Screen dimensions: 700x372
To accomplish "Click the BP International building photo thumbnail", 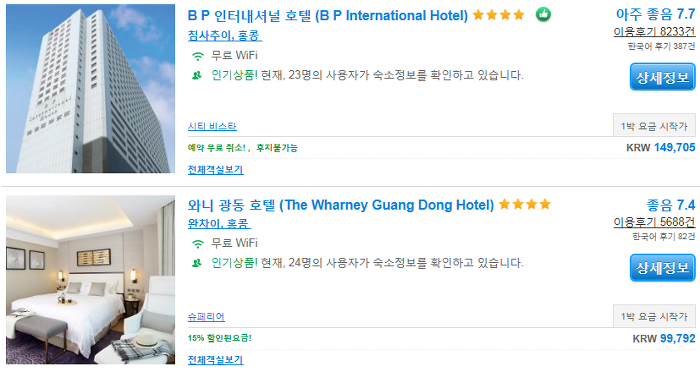I will pos(91,88).
